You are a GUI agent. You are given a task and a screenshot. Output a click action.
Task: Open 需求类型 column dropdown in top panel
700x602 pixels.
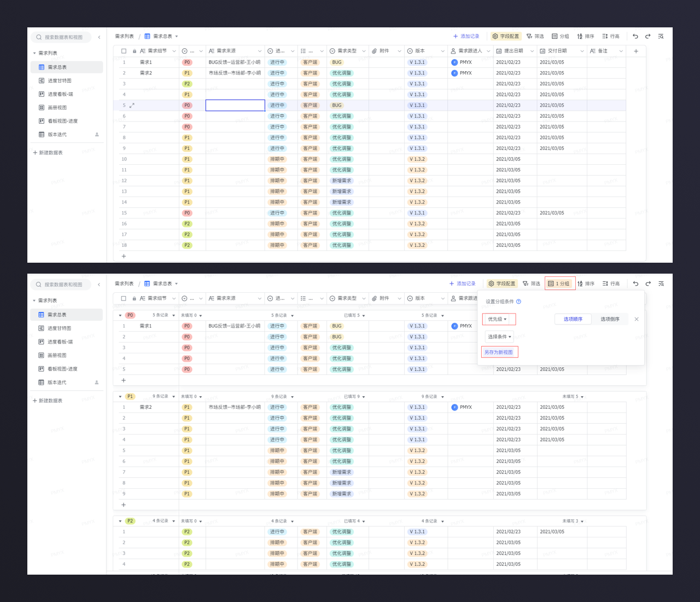[x=364, y=51]
